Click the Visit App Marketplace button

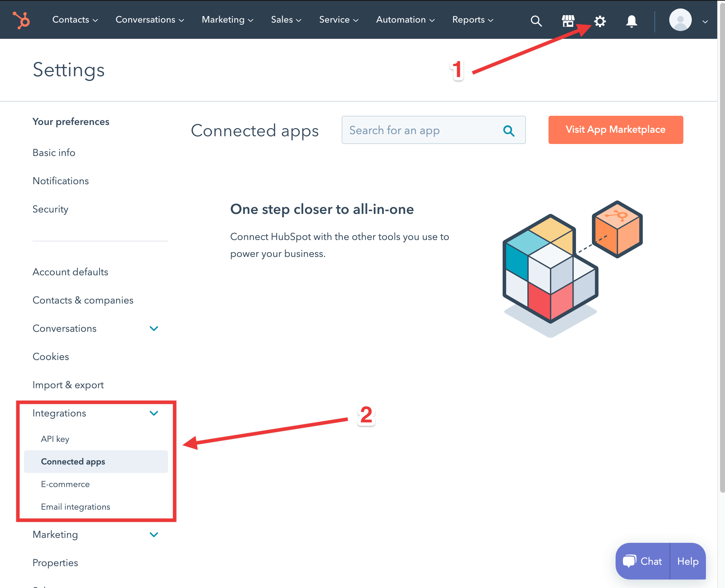coord(615,130)
